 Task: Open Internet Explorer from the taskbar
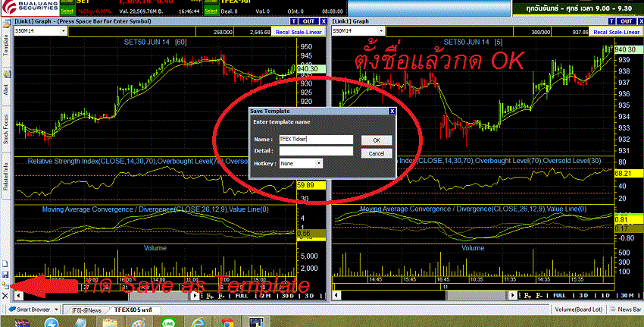point(198,323)
